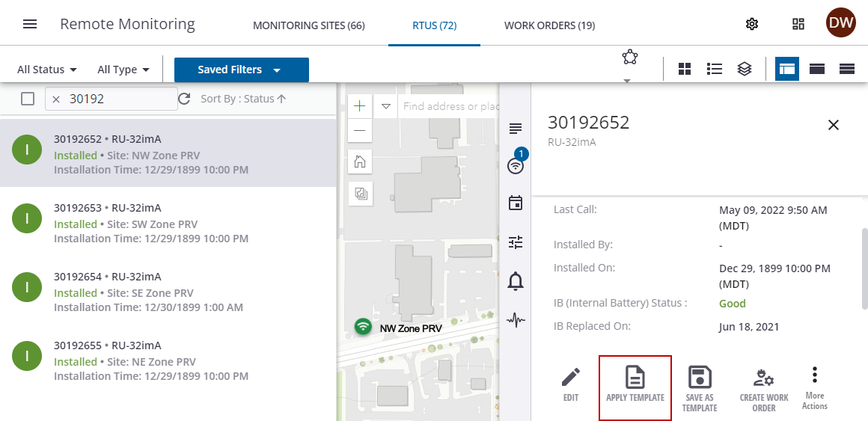This screenshot has width=868, height=421.
Task: Switch to bulleted list view
Action: pos(715,70)
